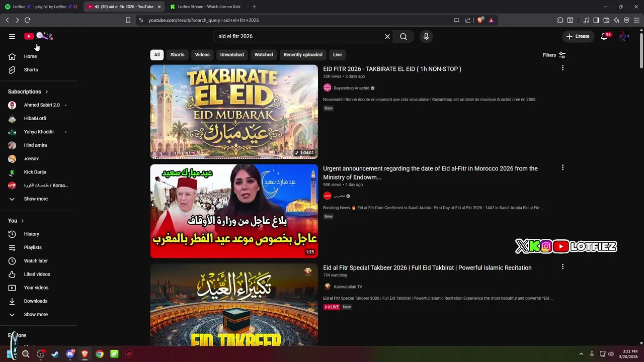Start voice search with the microphone
The image size is (644, 362).
(x=426, y=36)
